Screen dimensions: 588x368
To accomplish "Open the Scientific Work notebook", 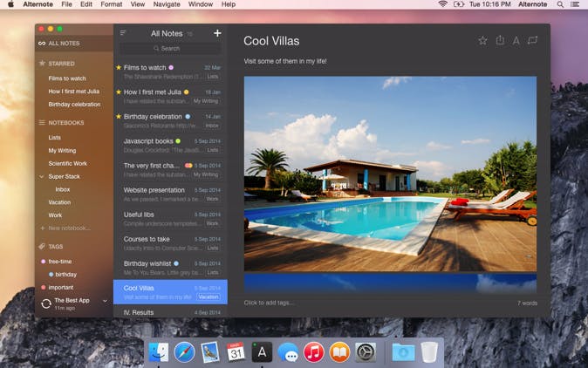I will coord(67,163).
